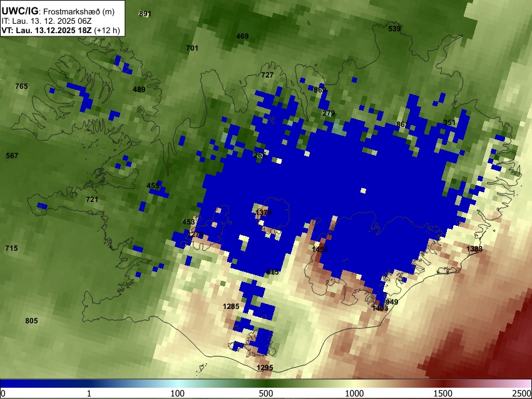Click the map value label '1403'
Image resolution: width=532 pixels, height=399 pixels.
(380, 308)
